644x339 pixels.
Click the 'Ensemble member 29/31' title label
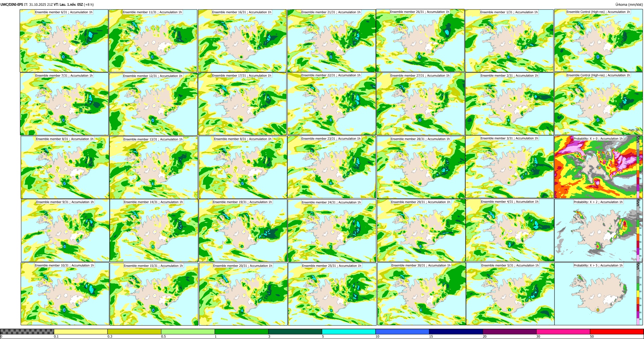point(421,202)
